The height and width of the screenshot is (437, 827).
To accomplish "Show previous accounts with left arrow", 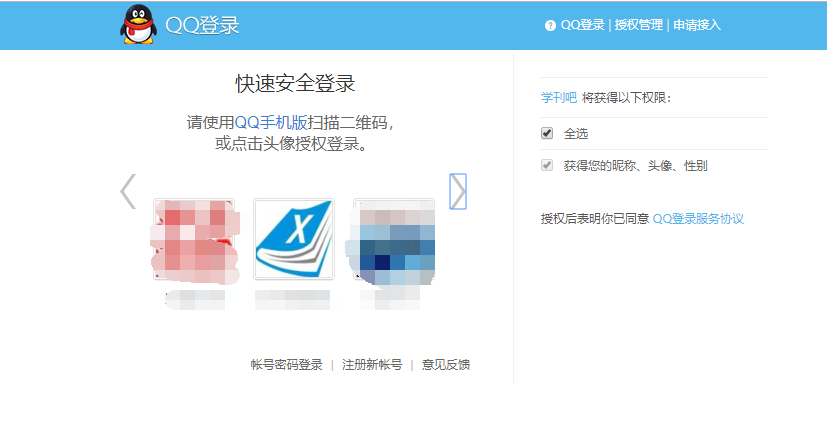I will (128, 191).
